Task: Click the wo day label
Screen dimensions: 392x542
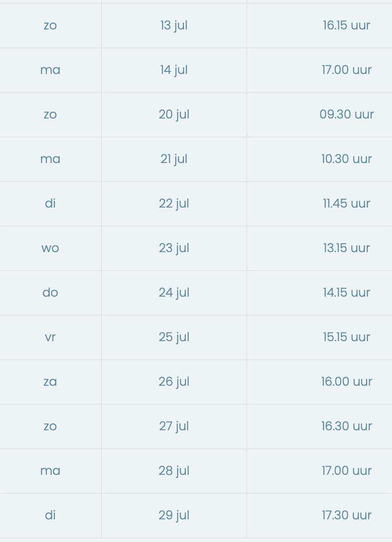Action: pyautogui.click(x=50, y=248)
